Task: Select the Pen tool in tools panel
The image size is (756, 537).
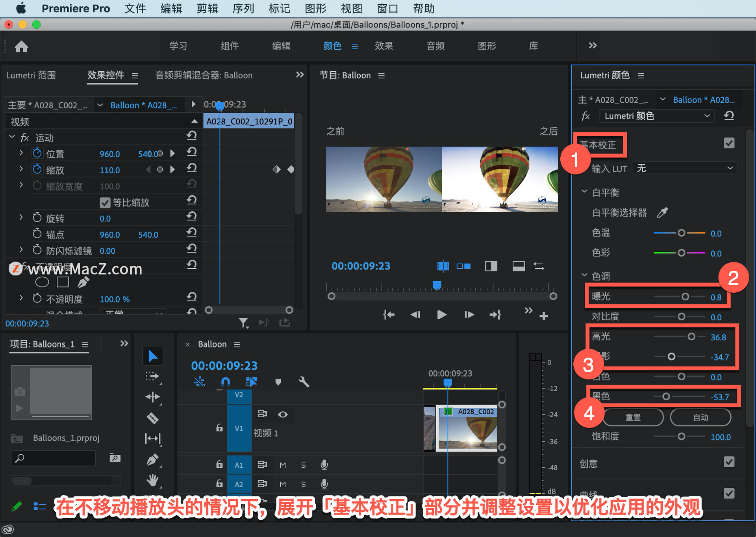Action: pyautogui.click(x=152, y=459)
